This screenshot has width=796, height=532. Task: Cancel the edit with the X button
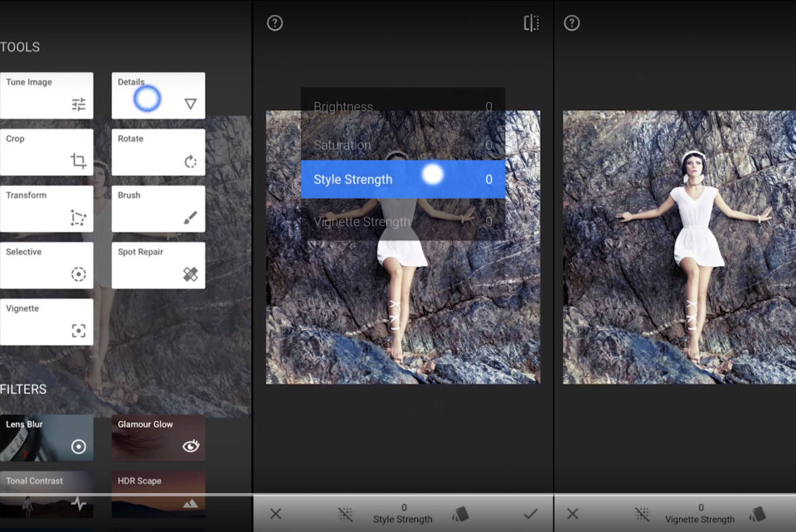tap(276, 514)
